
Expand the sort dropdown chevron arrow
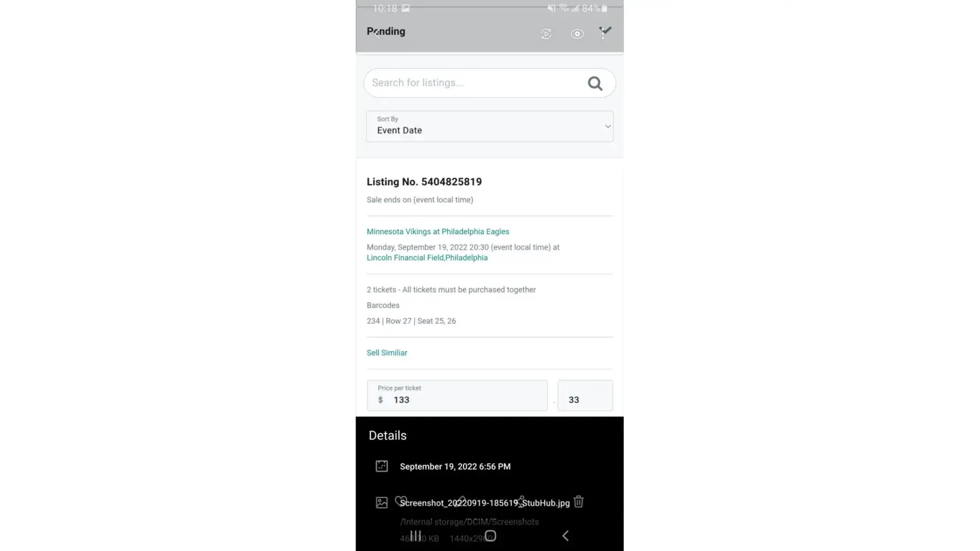(x=607, y=127)
